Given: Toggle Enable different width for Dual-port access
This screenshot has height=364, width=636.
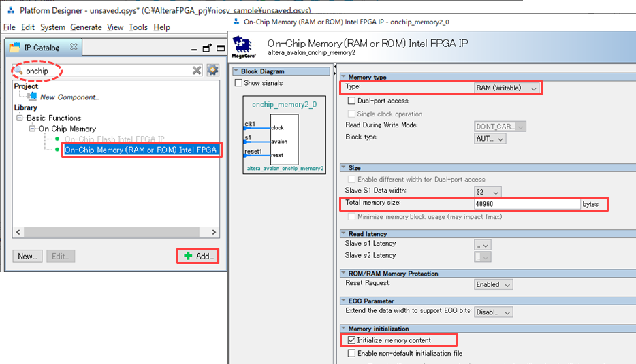Looking at the screenshot, I should (351, 179).
